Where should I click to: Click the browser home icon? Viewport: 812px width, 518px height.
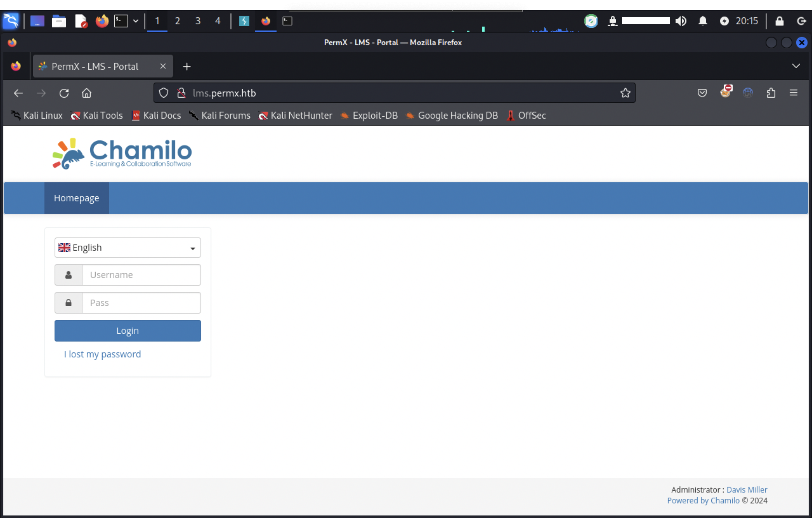[87, 93]
